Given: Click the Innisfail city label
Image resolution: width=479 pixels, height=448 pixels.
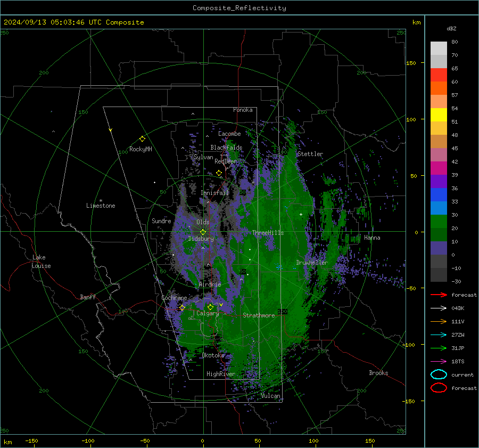Looking at the screenshot, I should point(214,193).
